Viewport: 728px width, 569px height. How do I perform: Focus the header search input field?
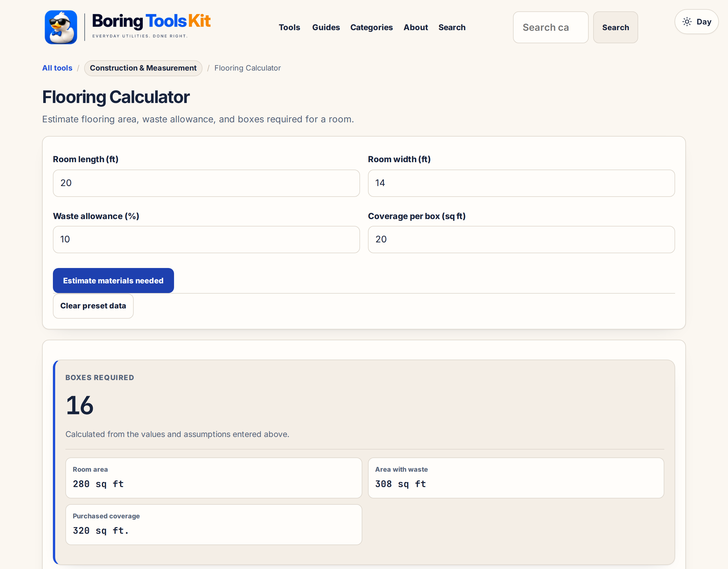[551, 27]
